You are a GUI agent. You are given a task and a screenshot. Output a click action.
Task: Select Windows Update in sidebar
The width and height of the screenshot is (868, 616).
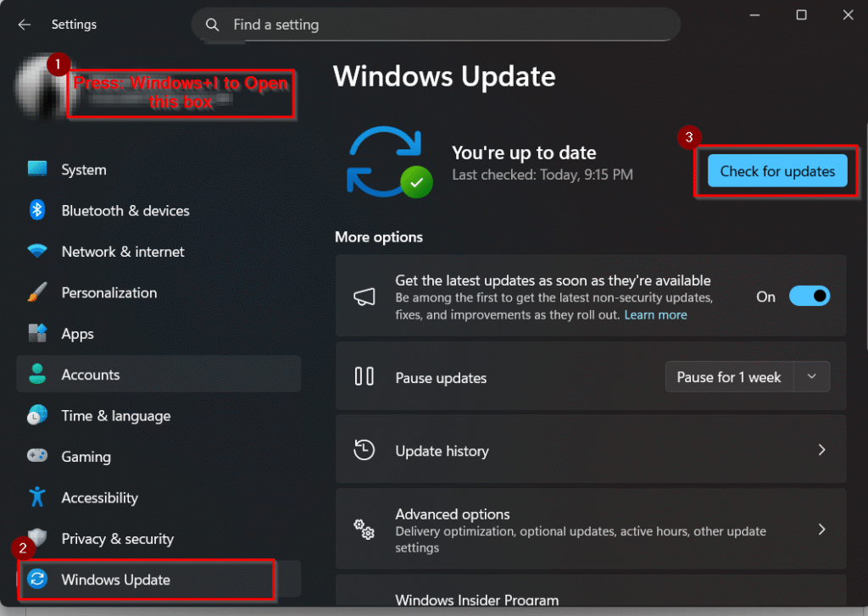159,579
